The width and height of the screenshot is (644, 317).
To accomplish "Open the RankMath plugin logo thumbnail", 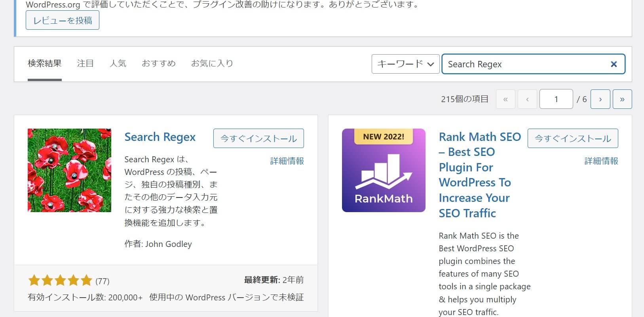I will point(384,170).
